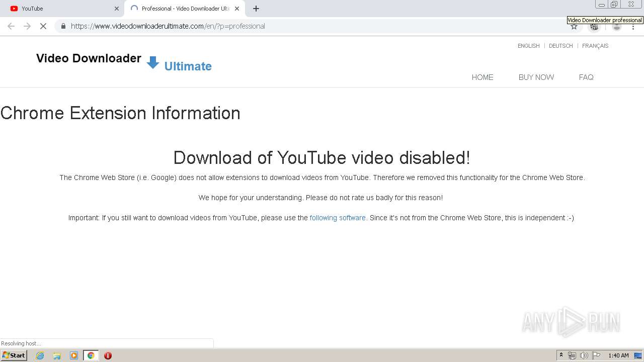This screenshot has height=362, width=644.
Task: Close the Professional Video Downloader tab
Action: pos(237,9)
